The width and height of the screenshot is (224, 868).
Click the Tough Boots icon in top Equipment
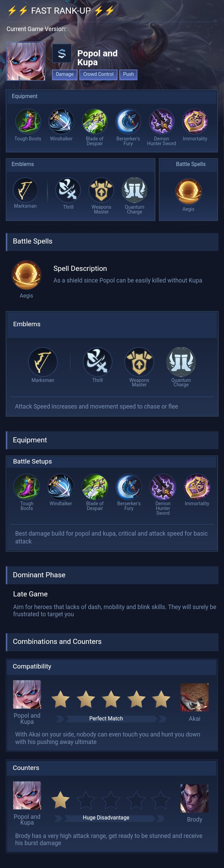(x=28, y=122)
